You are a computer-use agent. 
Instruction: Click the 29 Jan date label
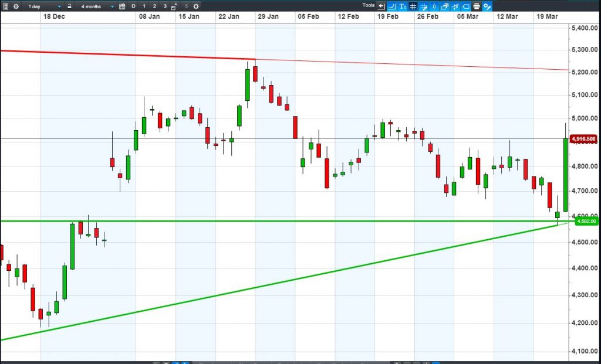pyautogui.click(x=268, y=17)
